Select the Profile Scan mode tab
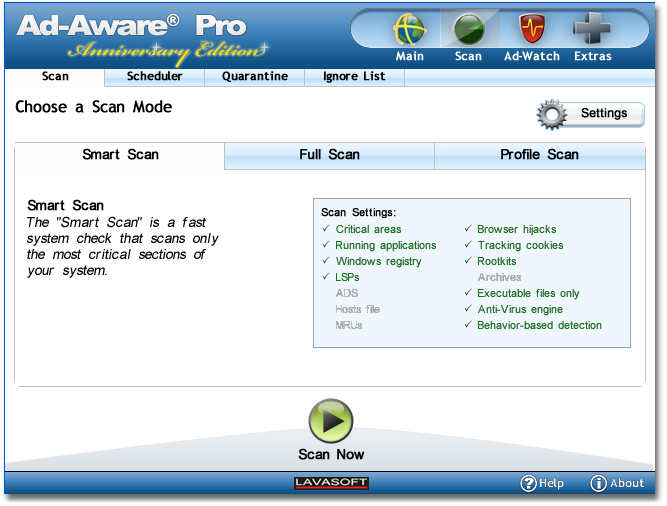 click(x=539, y=155)
